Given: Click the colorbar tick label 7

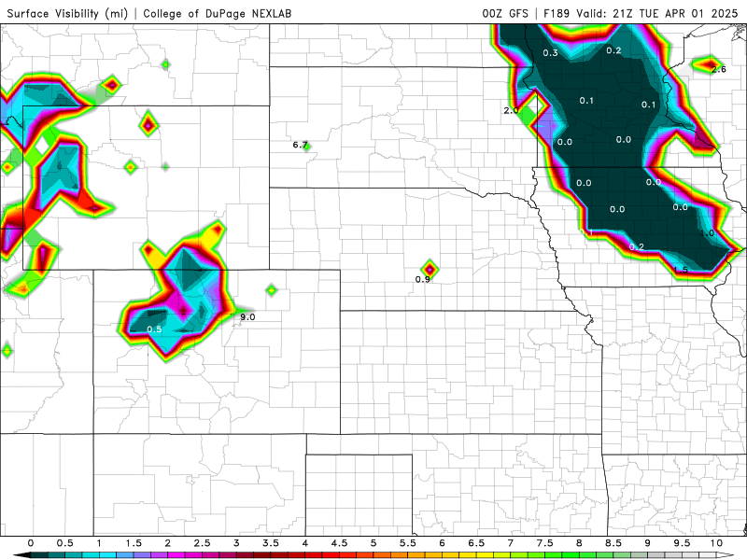Looking at the screenshot, I should pyautogui.click(x=511, y=543).
